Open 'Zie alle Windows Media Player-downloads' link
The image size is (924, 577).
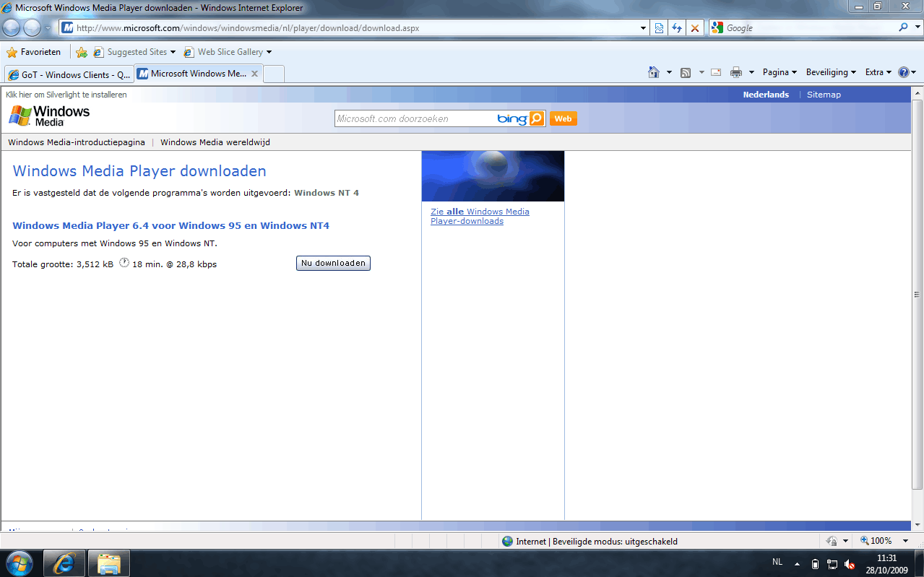click(x=480, y=216)
